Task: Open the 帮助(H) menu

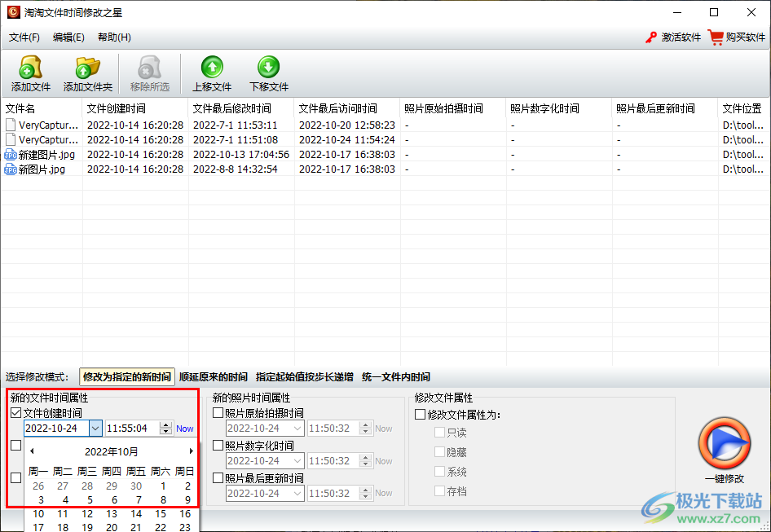Action: click(114, 37)
